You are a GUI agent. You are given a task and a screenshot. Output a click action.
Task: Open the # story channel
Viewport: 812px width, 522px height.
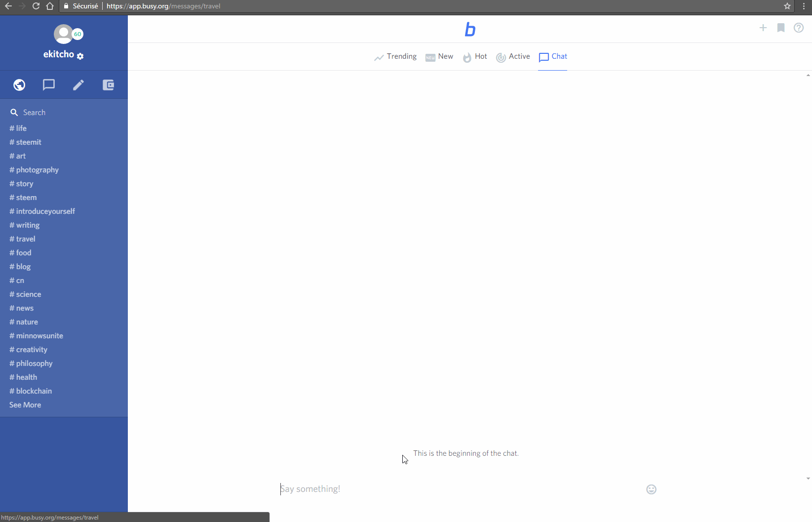click(21, 184)
